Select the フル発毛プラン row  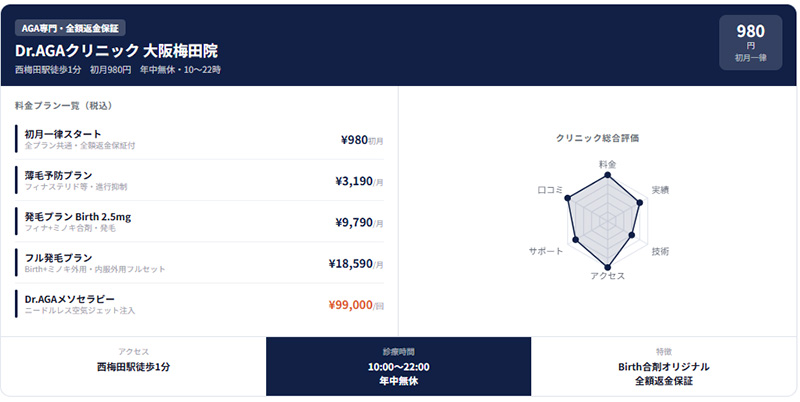[200, 263]
